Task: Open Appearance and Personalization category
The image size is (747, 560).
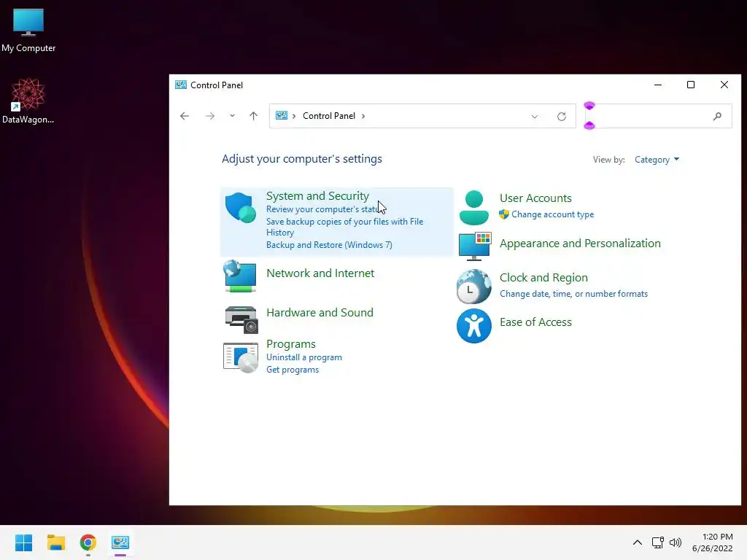Action: [580, 244]
